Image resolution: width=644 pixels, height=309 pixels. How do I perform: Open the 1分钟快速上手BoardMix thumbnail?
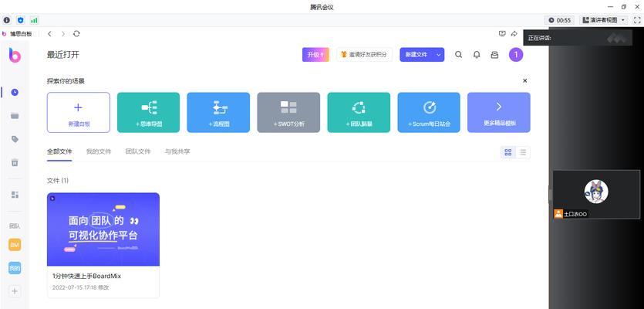(x=103, y=229)
